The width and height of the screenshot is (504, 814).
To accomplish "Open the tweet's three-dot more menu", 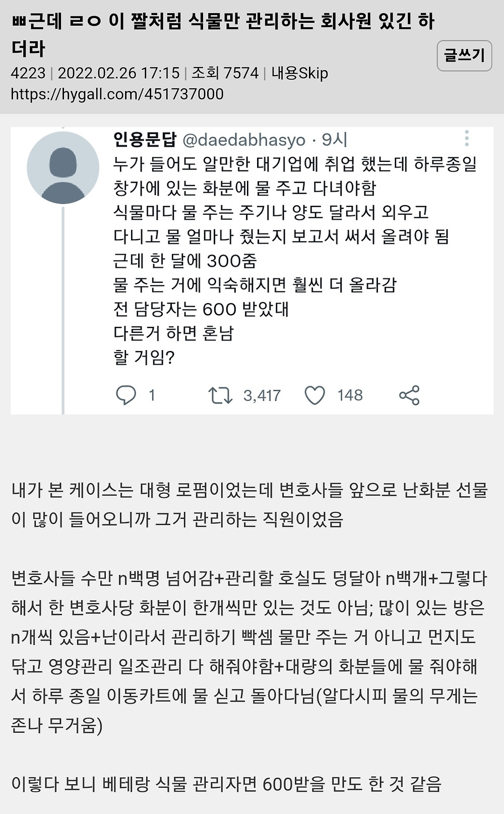I will (x=467, y=138).
